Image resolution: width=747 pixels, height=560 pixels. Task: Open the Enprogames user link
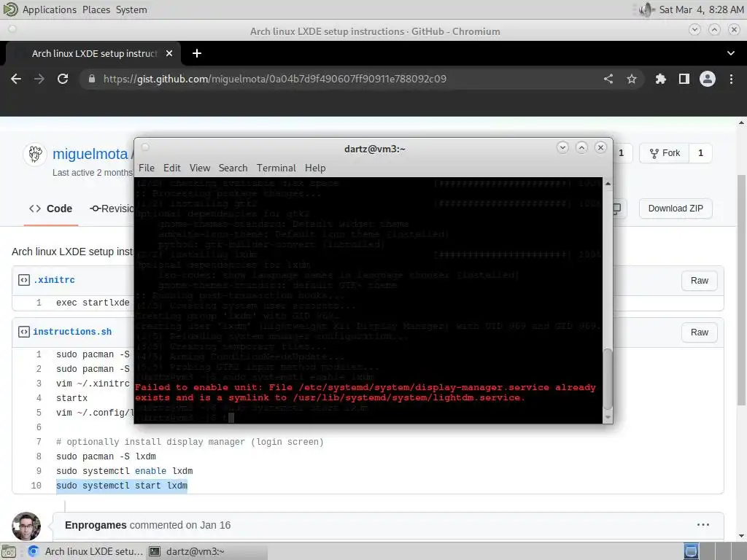[x=96, y=525]
